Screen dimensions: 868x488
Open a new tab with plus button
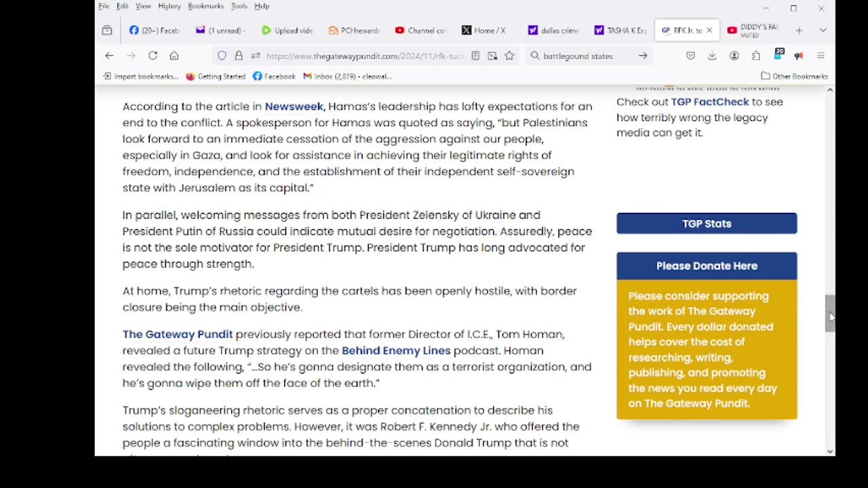tap(799, 30)
